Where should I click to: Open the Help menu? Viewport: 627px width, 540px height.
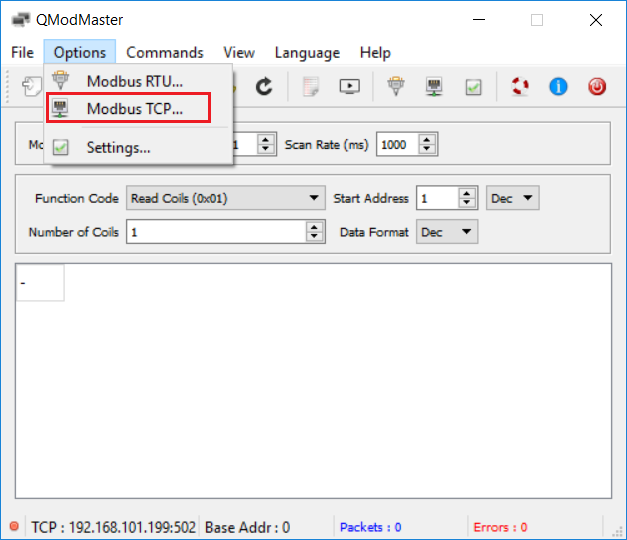coord(375,52)
